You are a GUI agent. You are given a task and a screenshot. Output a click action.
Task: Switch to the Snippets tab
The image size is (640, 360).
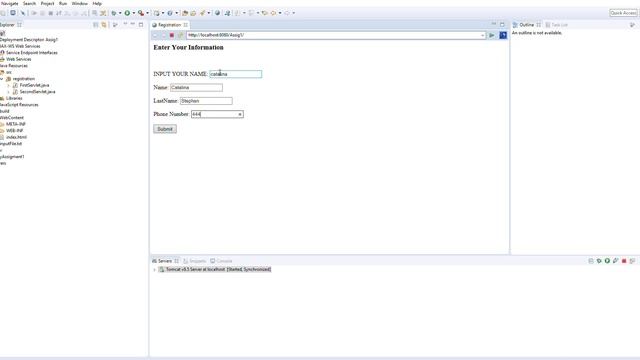tap(195, 261)
